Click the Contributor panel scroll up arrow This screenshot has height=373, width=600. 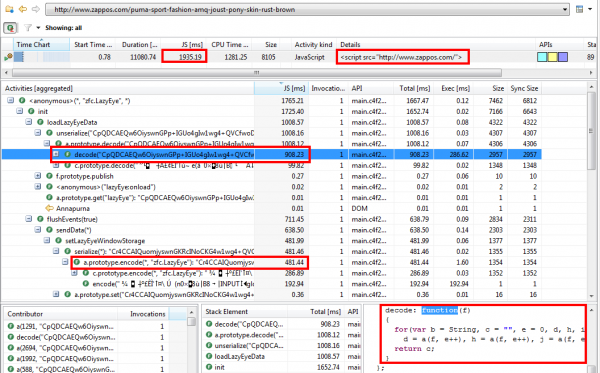tap(192, 313)
